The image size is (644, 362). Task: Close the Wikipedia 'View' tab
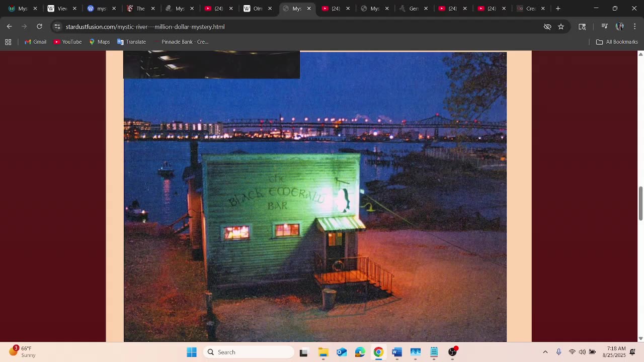[x=74, y=9]
